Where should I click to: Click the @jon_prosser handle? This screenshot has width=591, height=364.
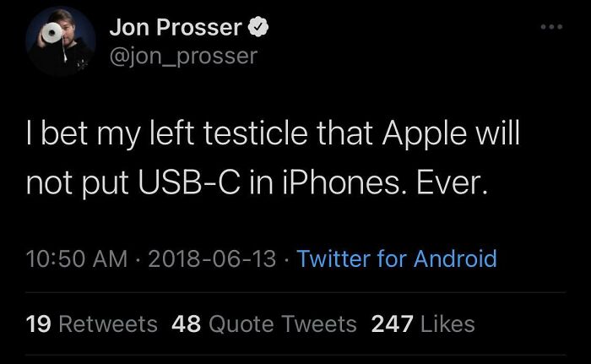(182, 56)
